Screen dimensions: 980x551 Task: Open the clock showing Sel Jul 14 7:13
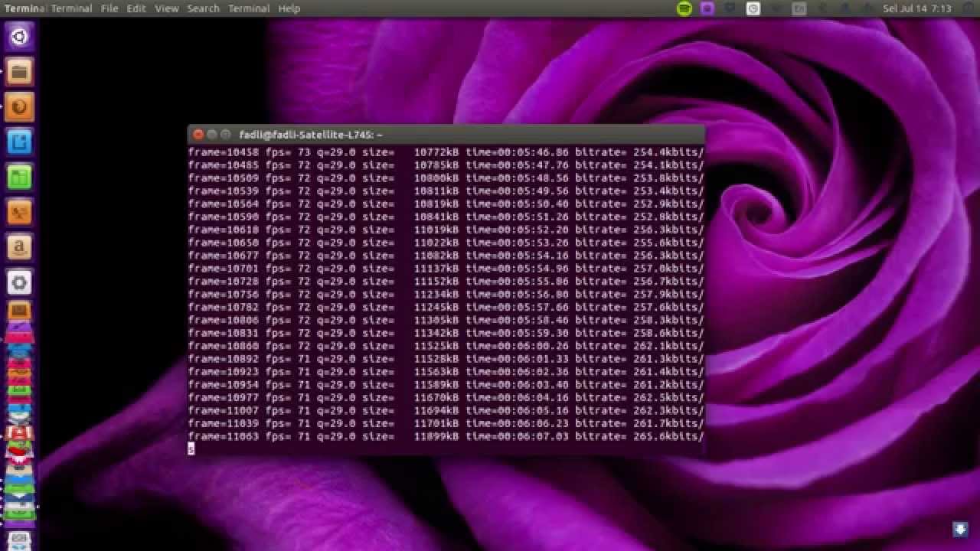click(916, 8)
